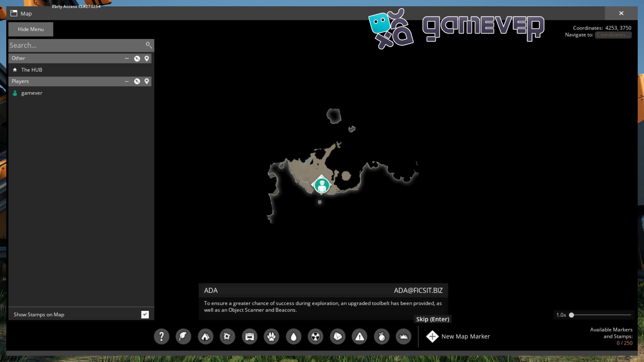644x362 pixels.
Task: Pick the radiation hazard stamp
Action: point(316,336)
